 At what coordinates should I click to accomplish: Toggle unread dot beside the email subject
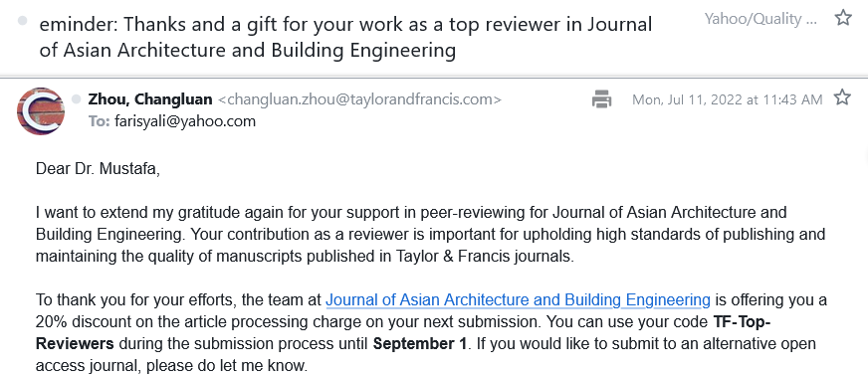23,21
